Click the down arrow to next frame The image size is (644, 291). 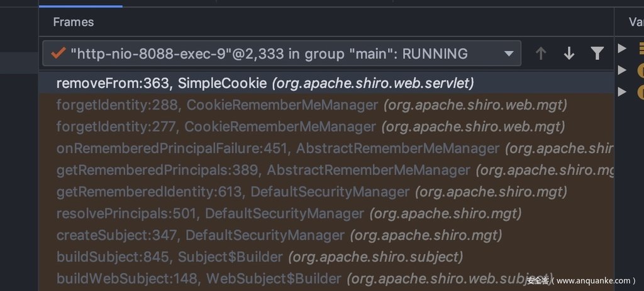(569, 54)
